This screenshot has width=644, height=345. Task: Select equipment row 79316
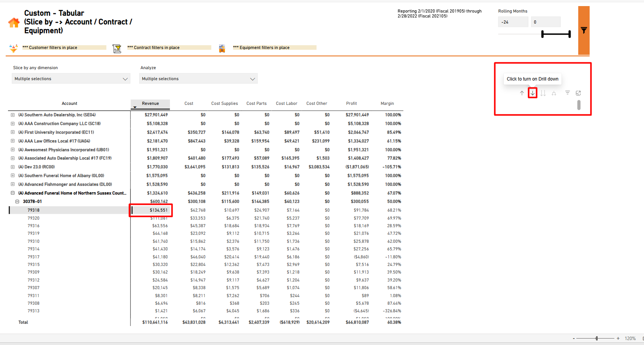pyautogui.click(x=33, y=226)
